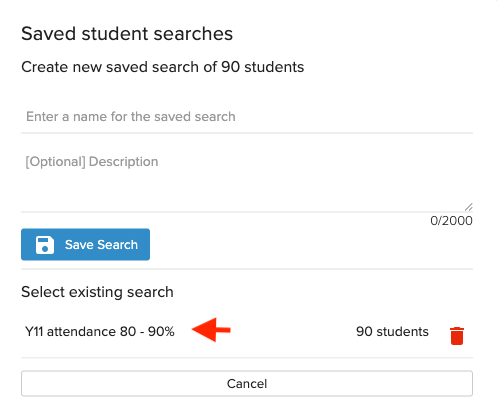Dismiss the dialog using the Cancel button
Viewport: 497px width, 416px height.
pyautogui.click(x=247, y=383)
